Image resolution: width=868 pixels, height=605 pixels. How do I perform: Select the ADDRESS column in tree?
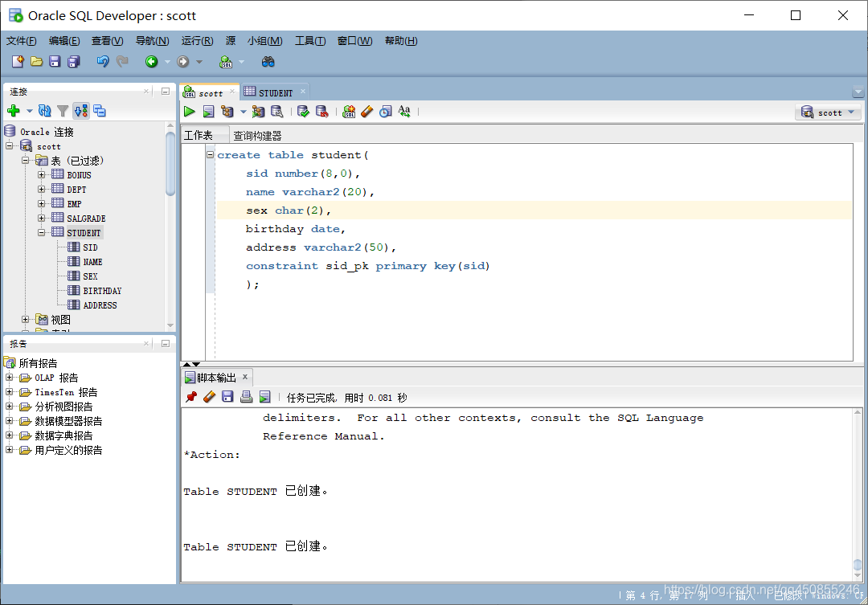(100, 305)
